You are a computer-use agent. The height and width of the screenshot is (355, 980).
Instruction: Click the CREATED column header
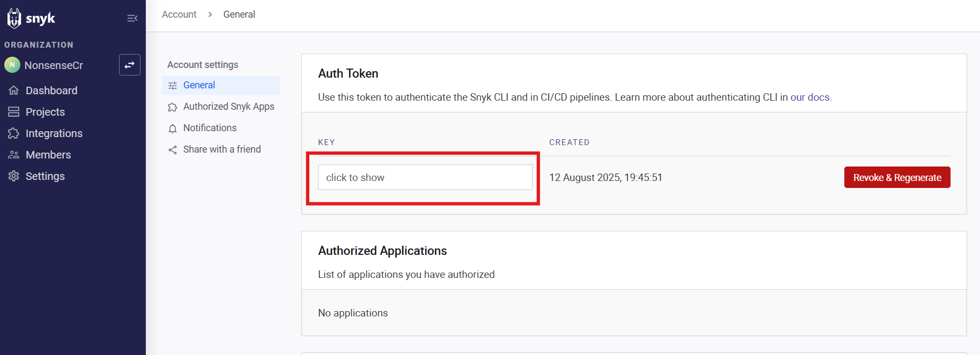click(569, 142)
